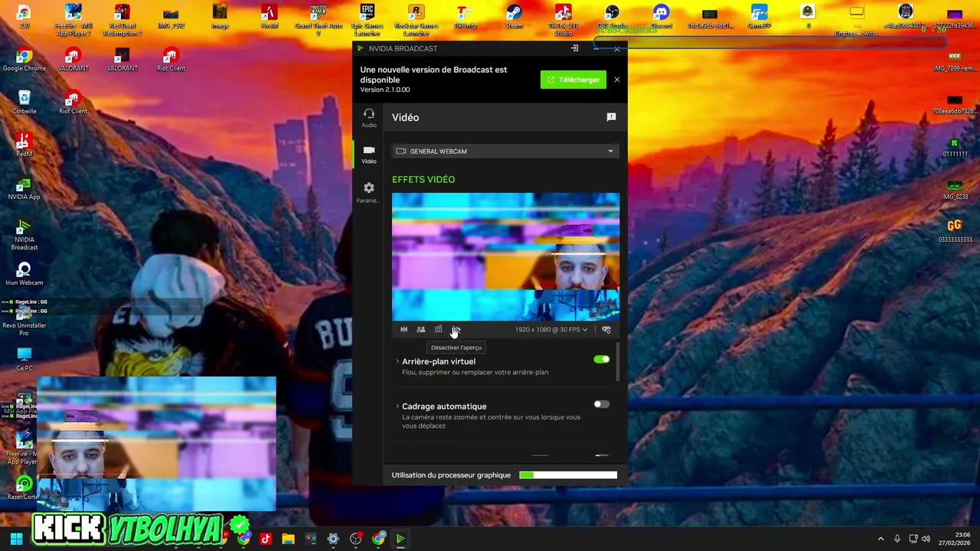This screenshot has width=980, height=551.
Task: Select the TikTok LIVE Studio desktop icon
Action: tap(563, 20)
